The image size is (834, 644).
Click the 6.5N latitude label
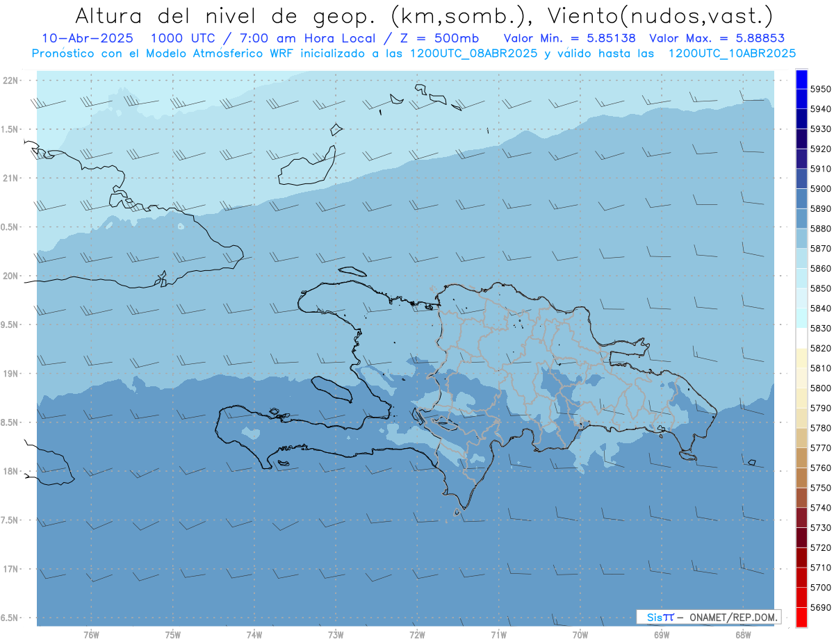tap(9, 618)
